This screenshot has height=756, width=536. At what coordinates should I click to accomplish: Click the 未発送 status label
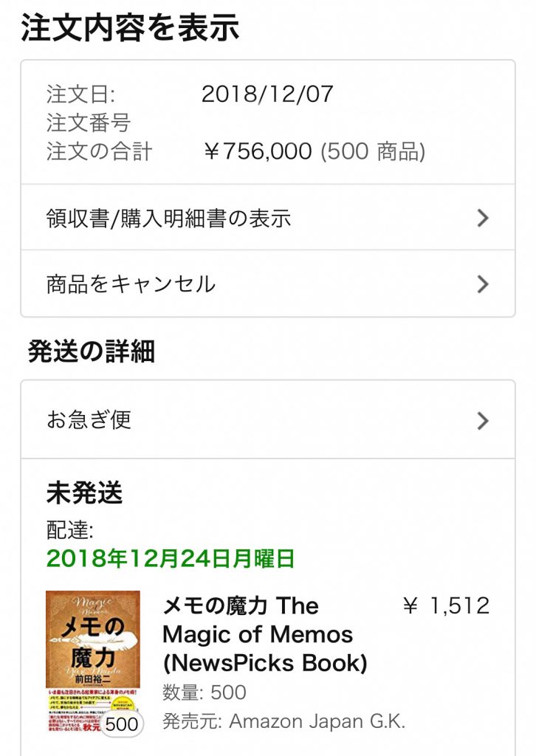click(x=84, y=493)
